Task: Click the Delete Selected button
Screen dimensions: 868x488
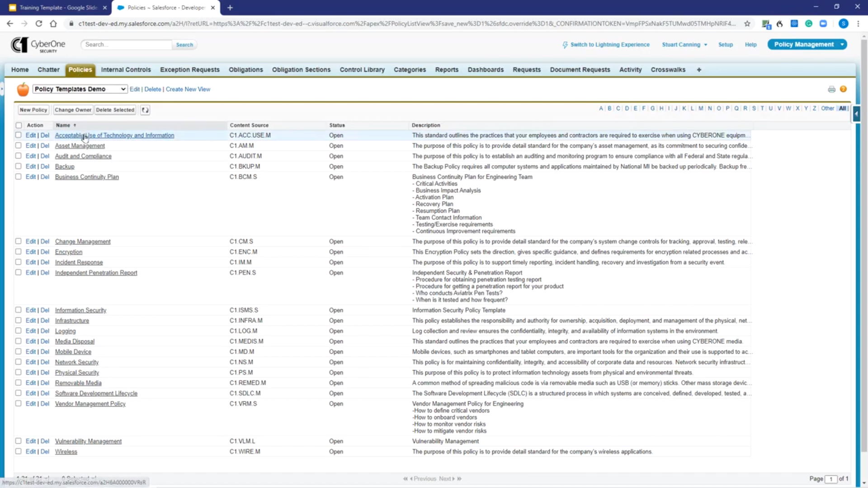Action: [115, 110]
